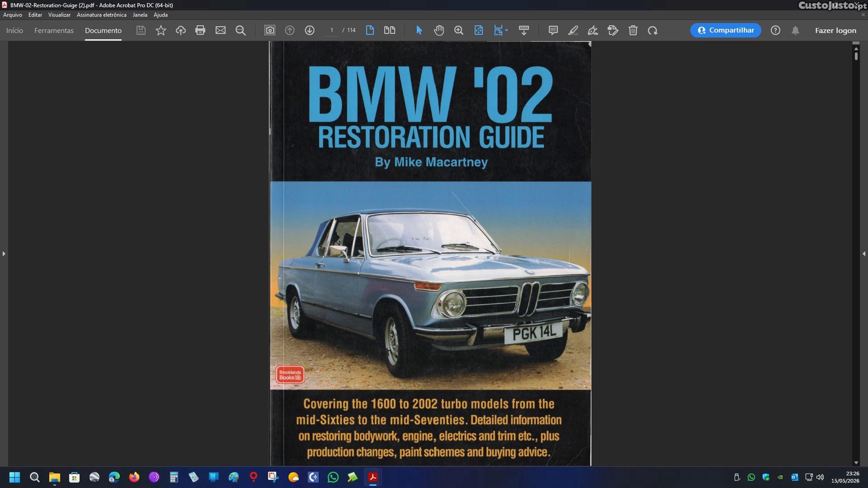Expand the left navigation pane arrow
Image resolution: width=868 pixels, height=488 pixels.
coord(3,254)
